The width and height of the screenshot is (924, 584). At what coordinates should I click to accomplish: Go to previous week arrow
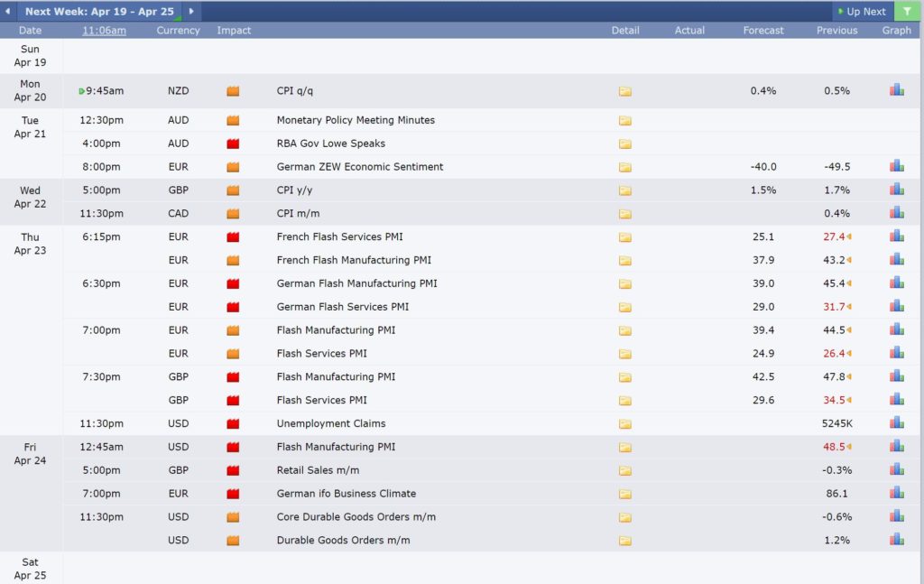coord(7,11)
